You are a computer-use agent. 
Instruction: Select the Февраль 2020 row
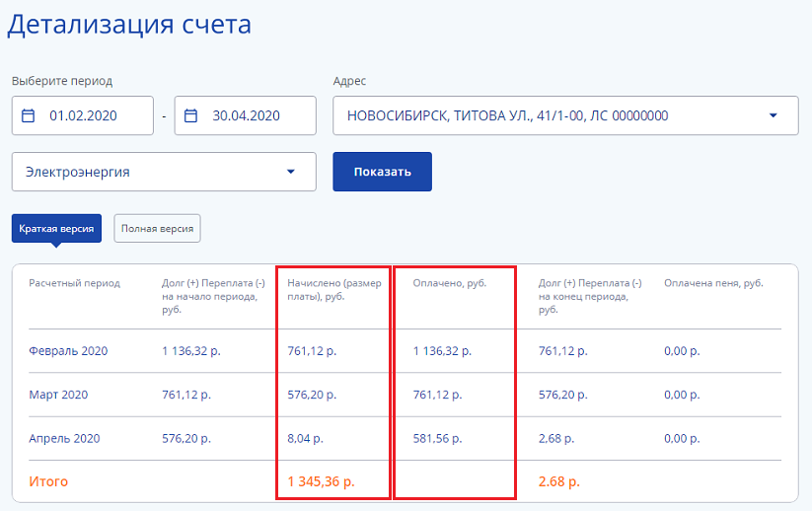coord(68,351)
